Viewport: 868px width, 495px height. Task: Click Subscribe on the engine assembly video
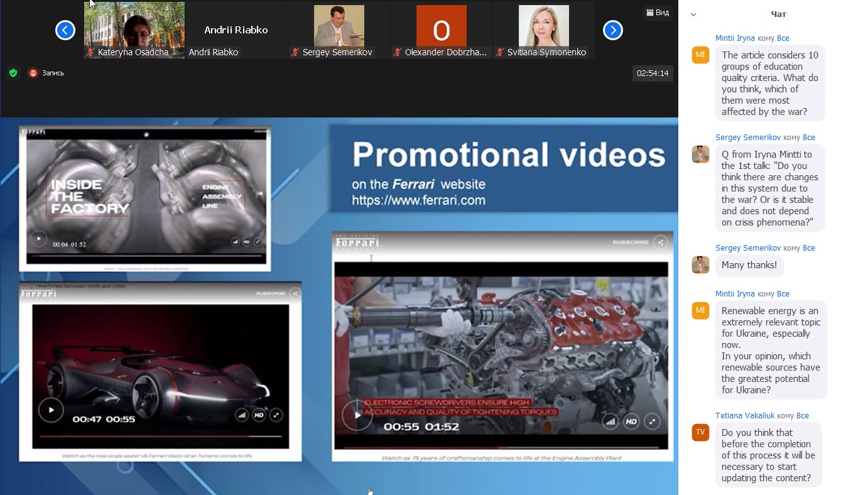[x=631, y=242]
